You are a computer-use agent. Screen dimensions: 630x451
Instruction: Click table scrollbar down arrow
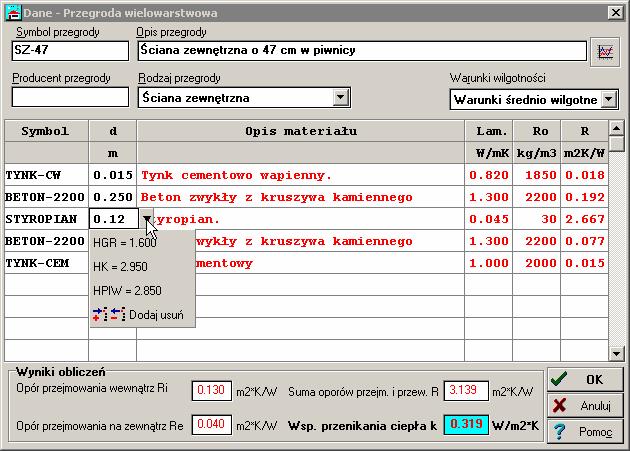click(616, 354)
